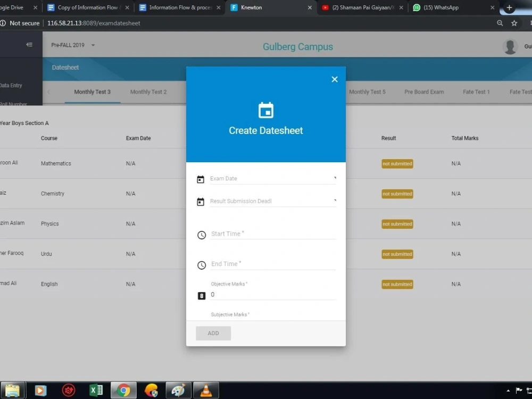Click the not submitted badge for English
532x399 pixels.
pyautogui.click(x=397, y=284)
